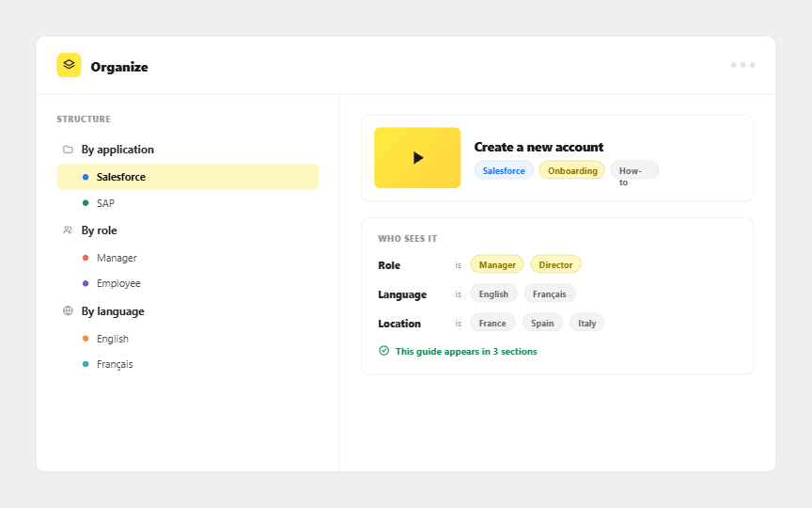Viewport: 812px width, 508px height.
Task: Click the Spain location chip
Action: (542, 323)
